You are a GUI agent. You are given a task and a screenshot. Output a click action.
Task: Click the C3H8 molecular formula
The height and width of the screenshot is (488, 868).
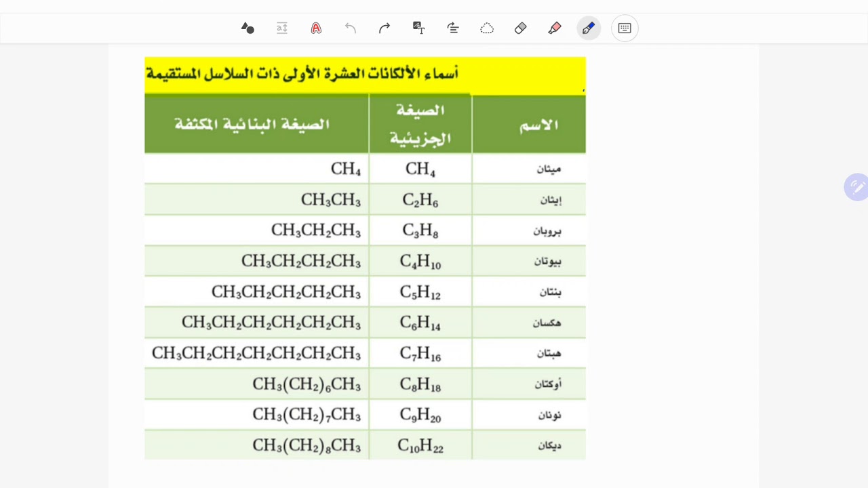coord(420,231)
